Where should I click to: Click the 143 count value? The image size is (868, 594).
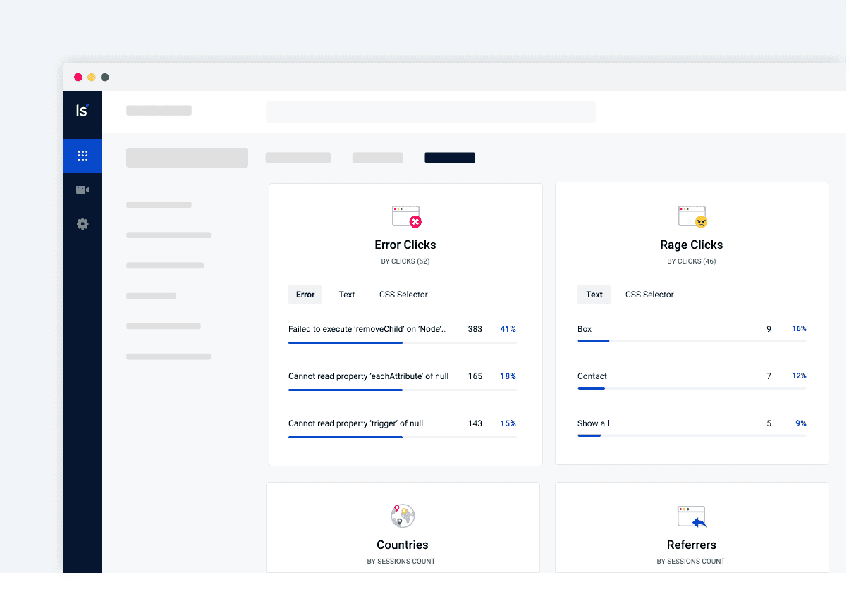[x=475, y=423]
